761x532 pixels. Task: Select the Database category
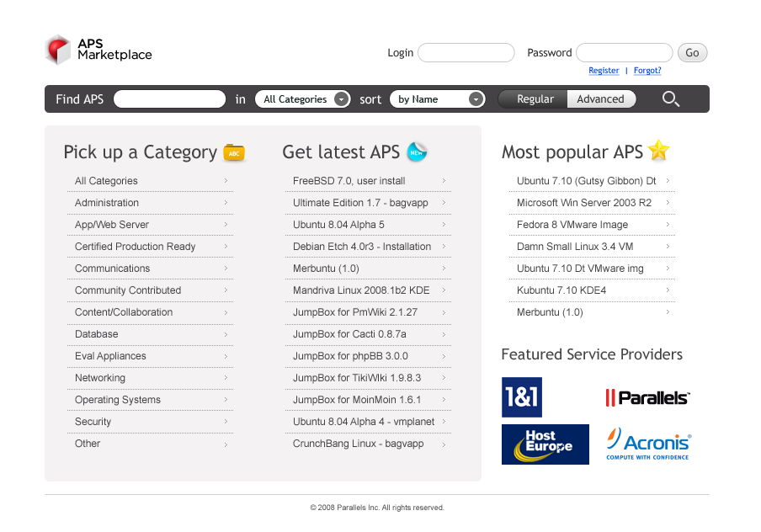98,334
